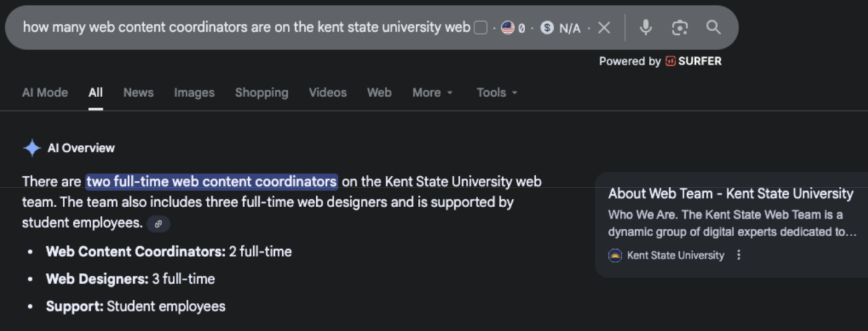Click the Kent State University favicon
Screen dimensions: 868x331
tap(615, 255)
